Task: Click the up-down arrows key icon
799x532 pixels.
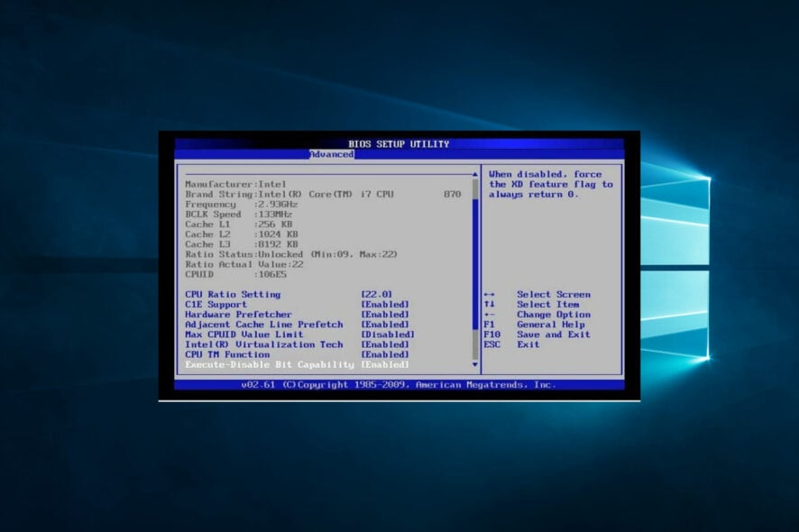Action: pos(489,305)
